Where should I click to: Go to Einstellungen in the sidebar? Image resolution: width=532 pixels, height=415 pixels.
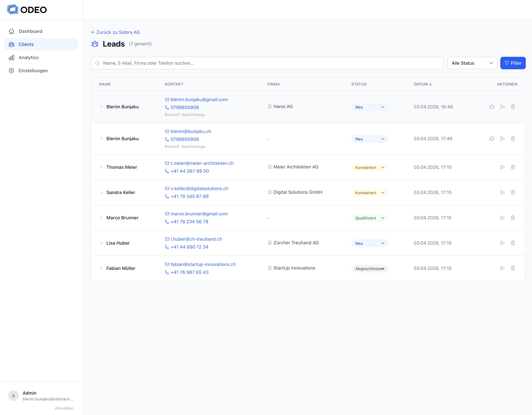tap(33, 71)
